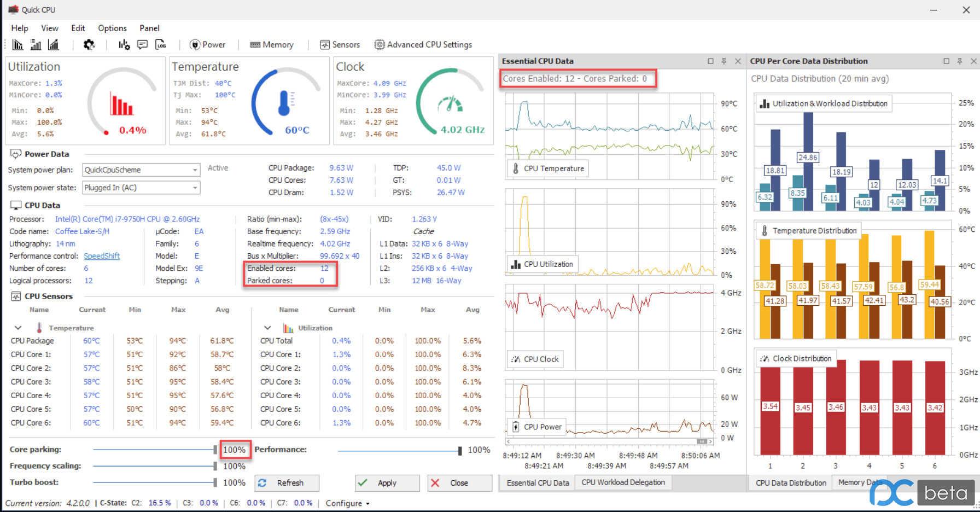Click the Apply button
This screenshot has height=512, width=980.
pyautogui.click(x=387, y=483)
